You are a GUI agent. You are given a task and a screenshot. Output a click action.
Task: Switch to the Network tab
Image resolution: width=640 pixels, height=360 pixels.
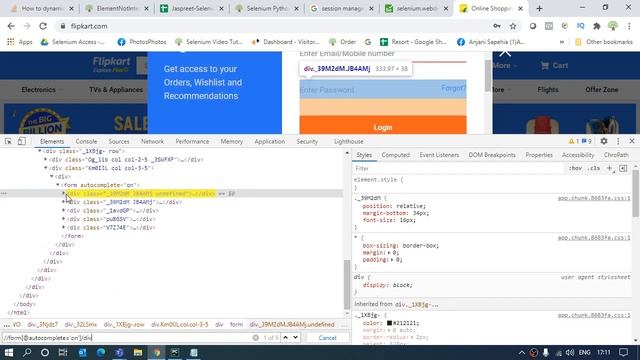(x=152, y=141)
